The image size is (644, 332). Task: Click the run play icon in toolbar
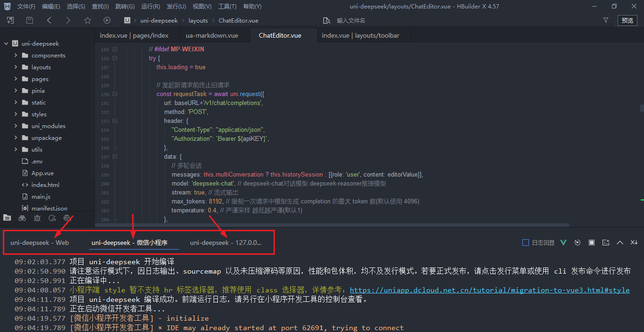[x=107, y=20]
